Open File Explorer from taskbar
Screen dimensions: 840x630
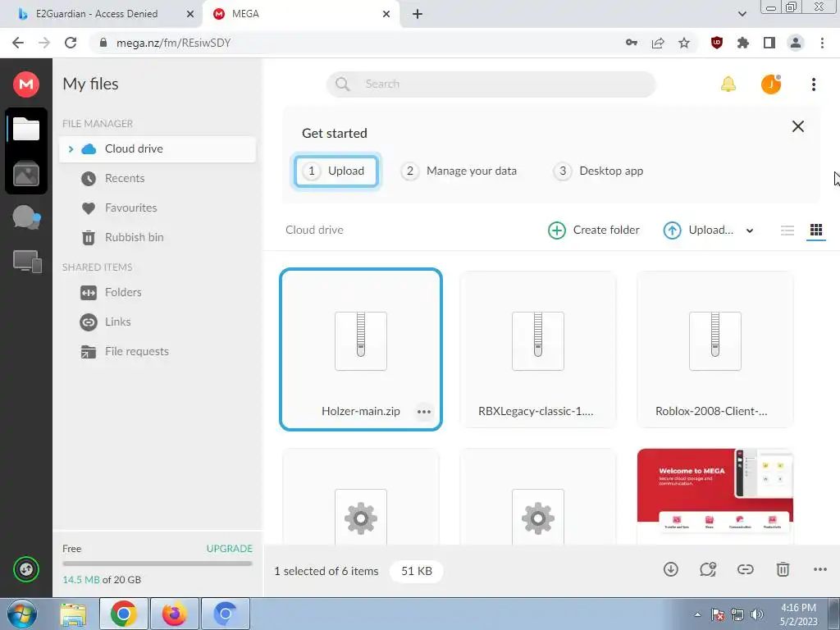coord(73,614)
